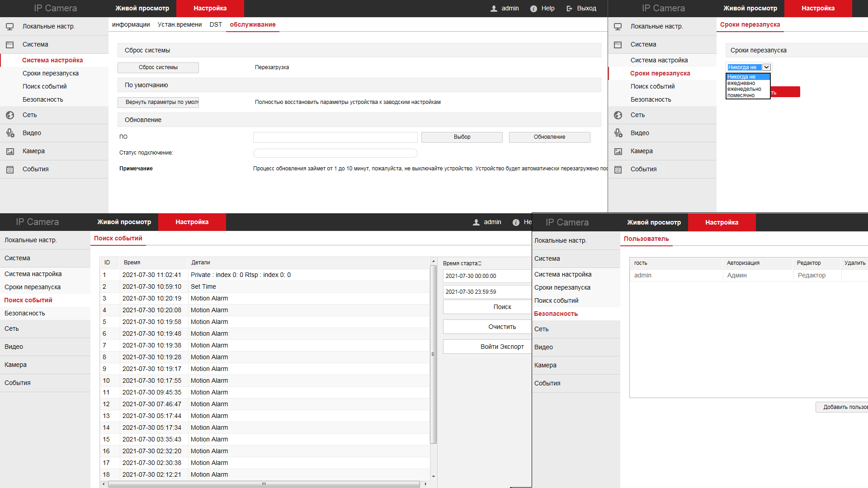Click the Выбор firmware file button
Viewport: 868px width, 488px height.
click(x=462, y=137)
